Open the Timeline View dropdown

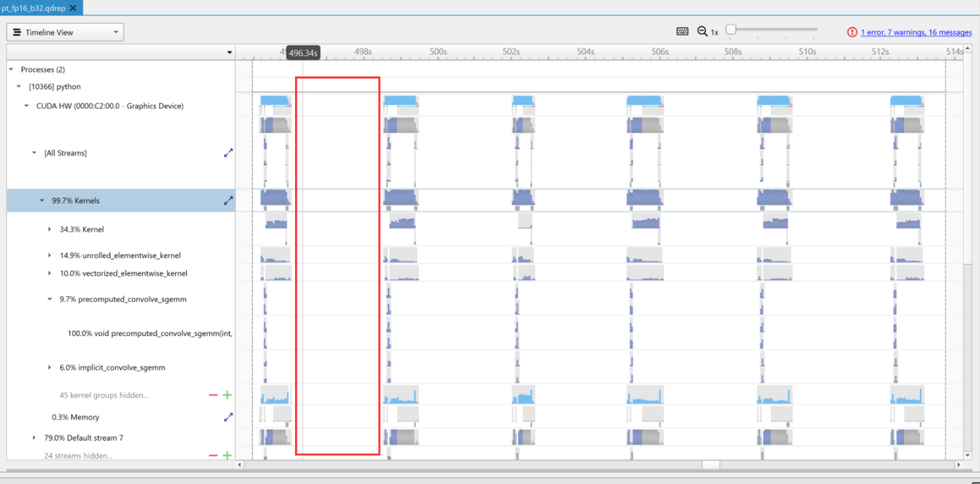point(66,32)
